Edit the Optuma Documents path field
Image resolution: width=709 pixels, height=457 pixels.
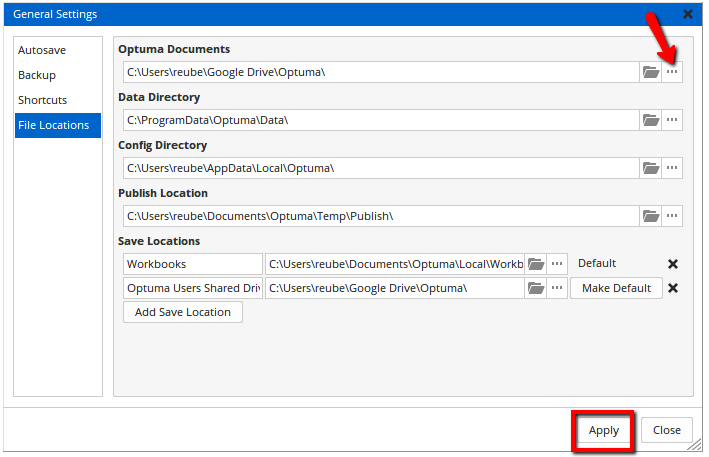pyautogui.click(x=381, y=72)
